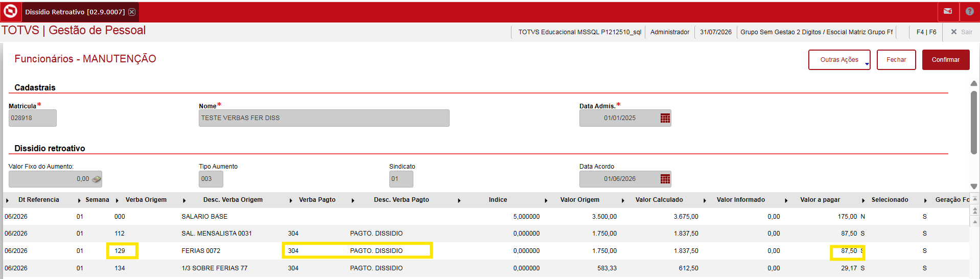Open calculator icon in Valor Fixo field
Viewport: 980px width, 279px height.
(96, 179)
